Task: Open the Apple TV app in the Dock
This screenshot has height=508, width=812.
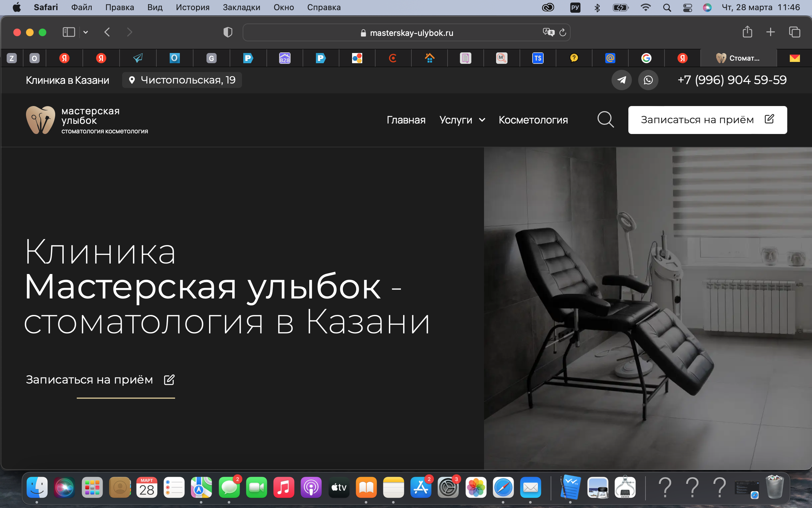Action: click(x=338, y=487)
